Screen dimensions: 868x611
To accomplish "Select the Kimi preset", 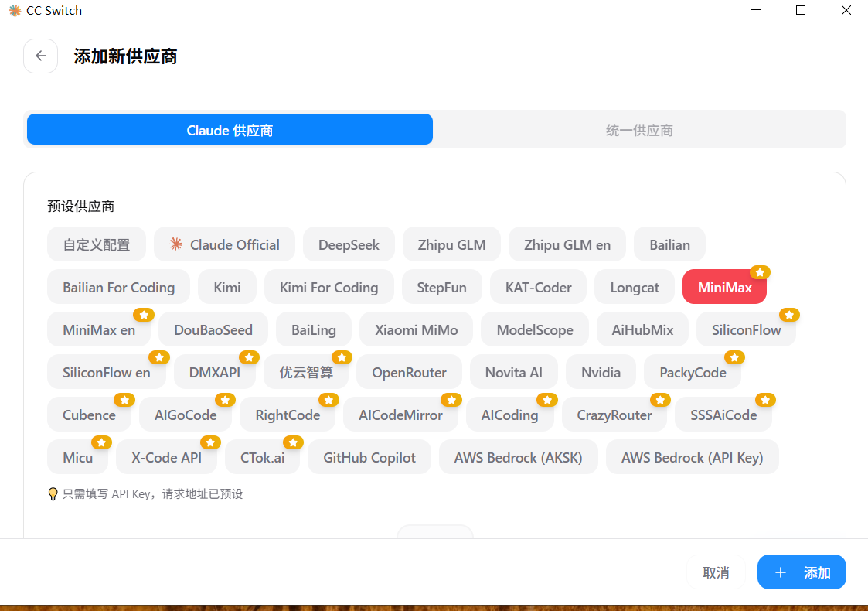I will pyautogui.click(x=227, y=287).
